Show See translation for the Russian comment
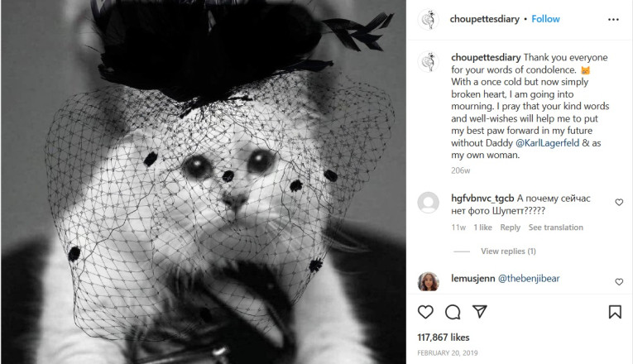The height and width of the screenshot is (364, 633). tap(556, 227)
